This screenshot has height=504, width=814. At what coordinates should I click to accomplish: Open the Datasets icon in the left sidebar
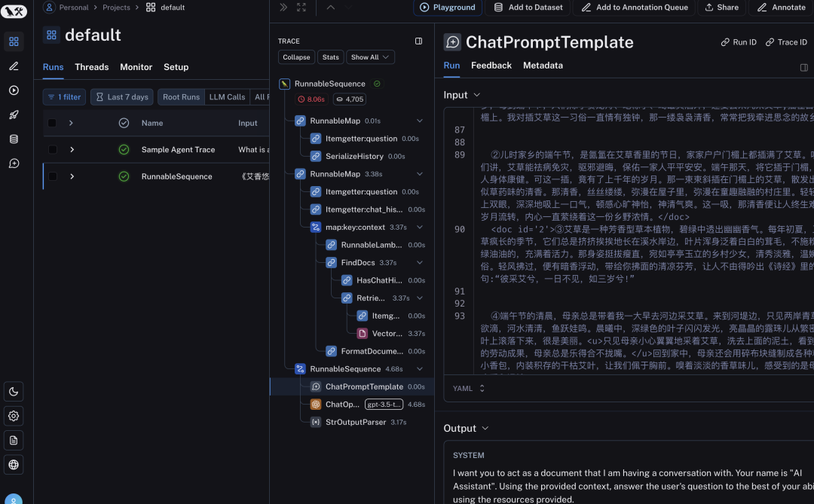click(14, 139)
